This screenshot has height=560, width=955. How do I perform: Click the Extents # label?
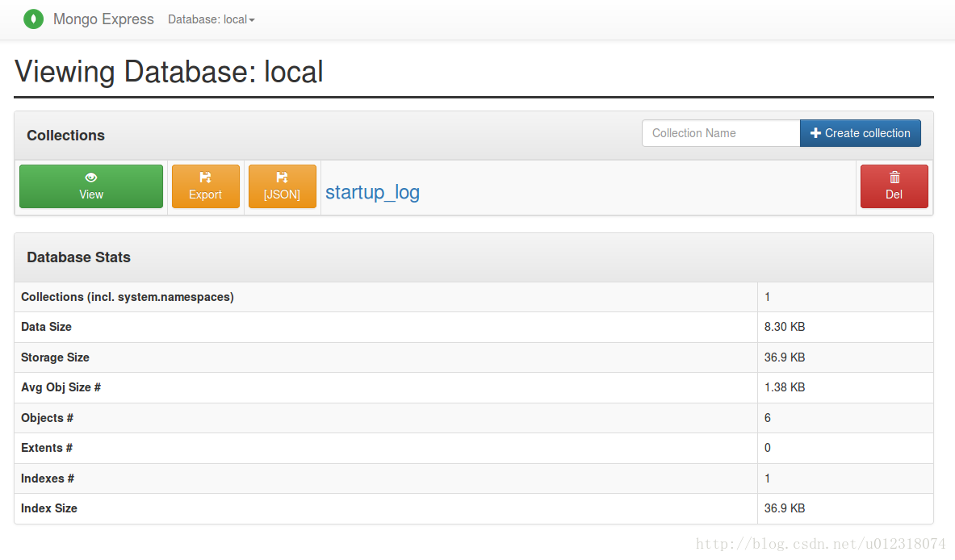point(46,448)
